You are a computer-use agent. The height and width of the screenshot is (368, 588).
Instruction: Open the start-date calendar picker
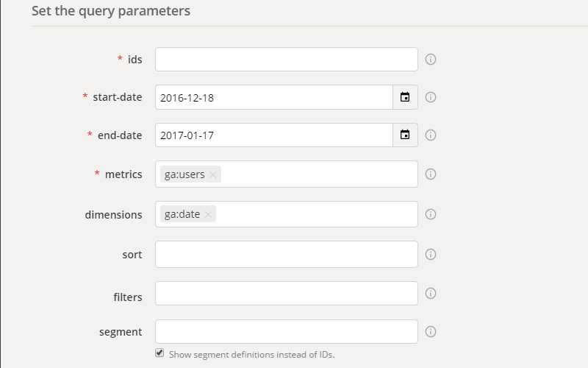pos(405,97)
